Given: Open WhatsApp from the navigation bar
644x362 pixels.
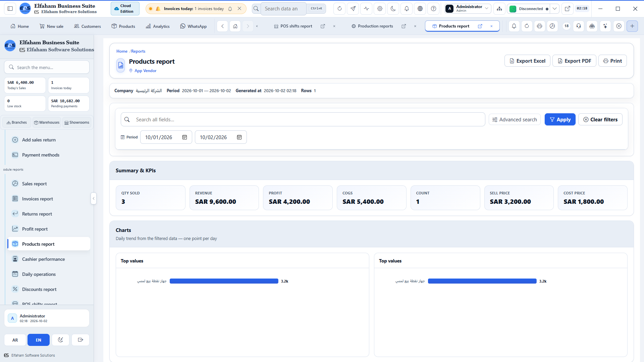Looking at the screenshot, I should point(194,26).
